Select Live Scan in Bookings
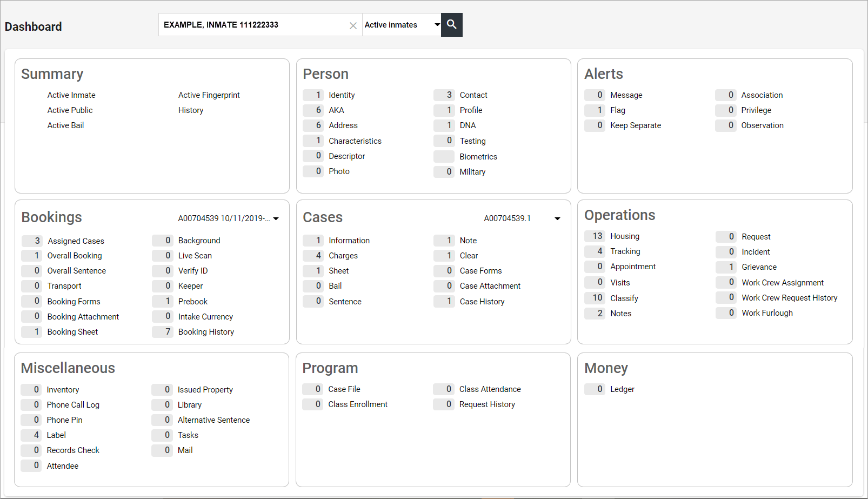868x499 pixels. click(195, 256)
